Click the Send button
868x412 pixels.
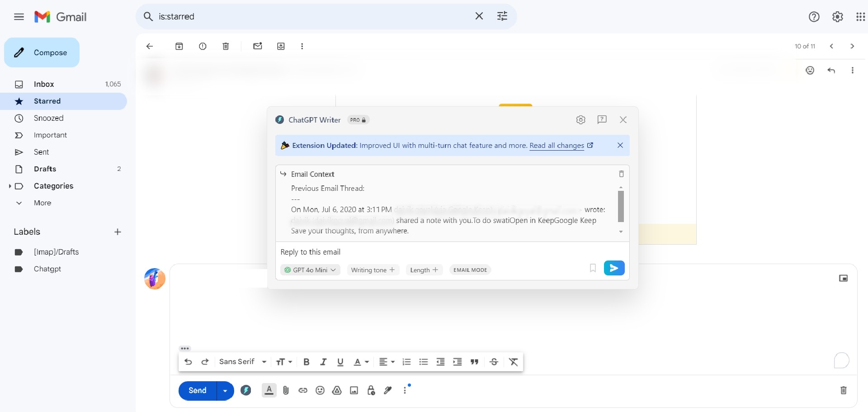coord(198,391)
